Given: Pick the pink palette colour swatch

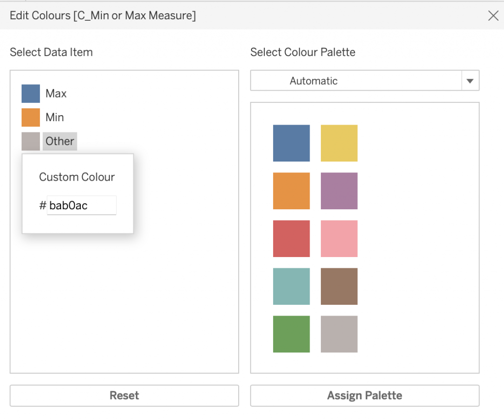Looking at the screenshot, I should click(x=339, y=239).
